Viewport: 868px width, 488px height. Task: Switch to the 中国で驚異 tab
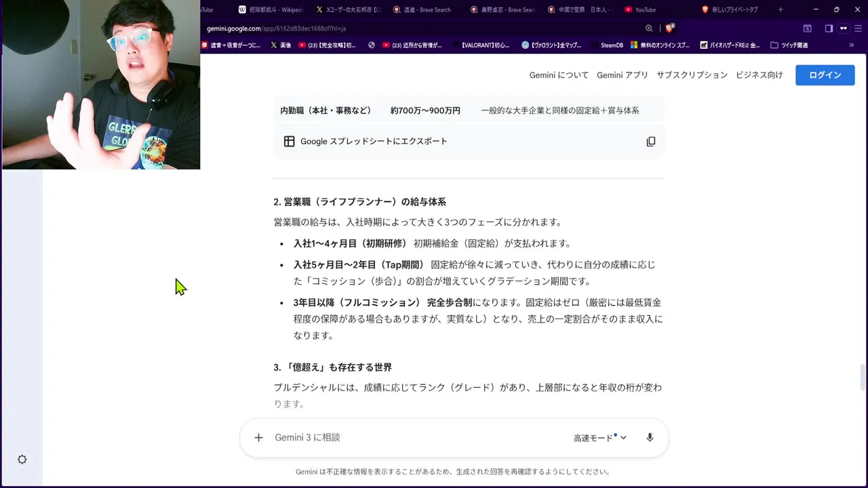pyautogui.click(x=580, y=9)
